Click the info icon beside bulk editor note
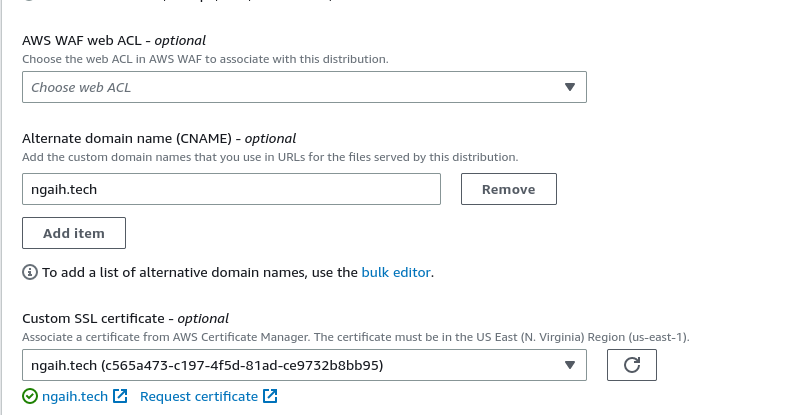The height and width of the screenshot is (415, 802). point(30,272)
